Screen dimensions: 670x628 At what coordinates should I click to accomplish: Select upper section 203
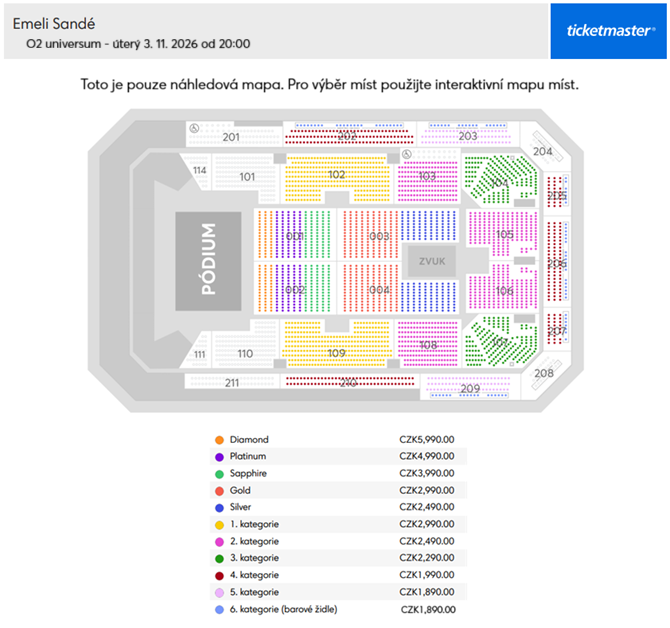pos(467,136)
